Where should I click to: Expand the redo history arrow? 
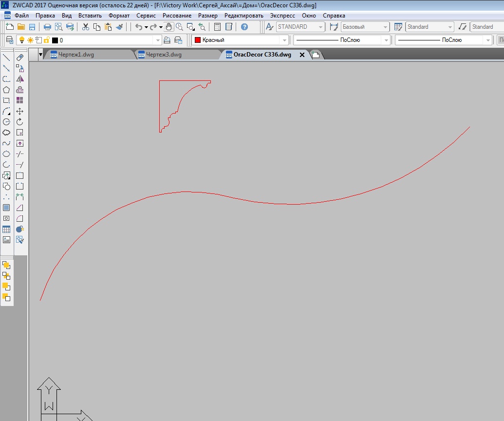[161, 27]
